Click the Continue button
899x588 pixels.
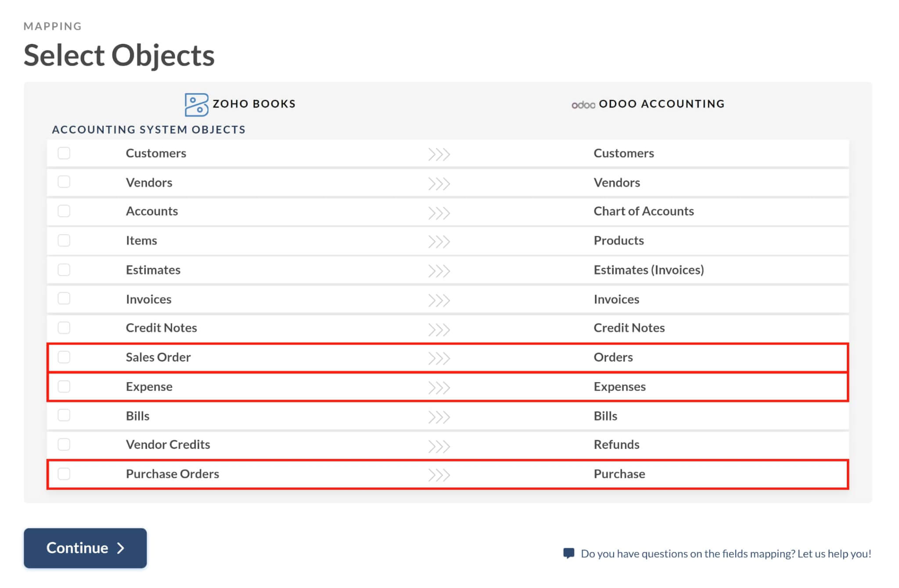[85, 548]
